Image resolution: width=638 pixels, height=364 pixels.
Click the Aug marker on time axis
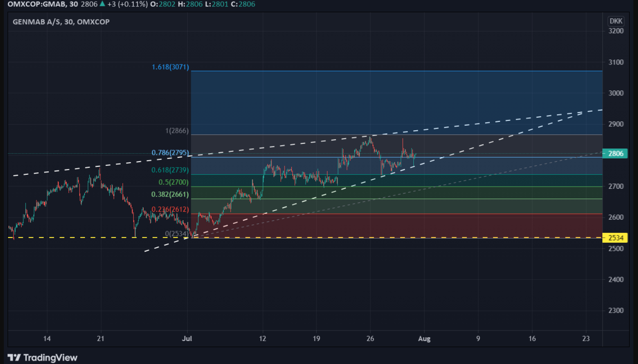424,339
